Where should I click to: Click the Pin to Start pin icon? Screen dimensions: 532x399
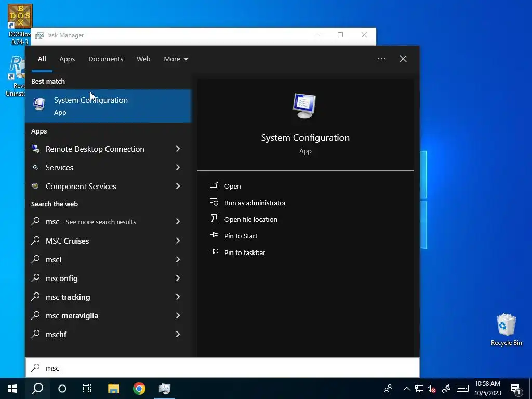coord(214,235)
